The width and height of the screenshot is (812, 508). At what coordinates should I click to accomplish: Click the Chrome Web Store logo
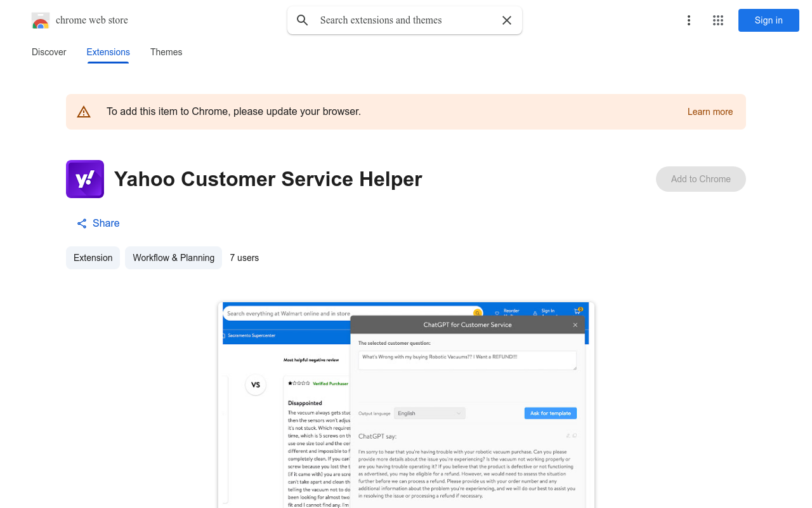[x=41, y=20]
